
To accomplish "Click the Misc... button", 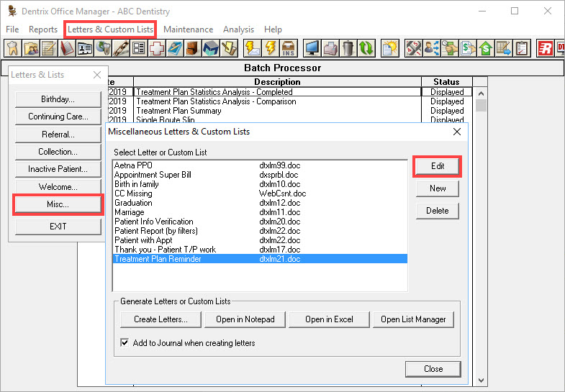I will pyautogui.click(x=58, y=204).
